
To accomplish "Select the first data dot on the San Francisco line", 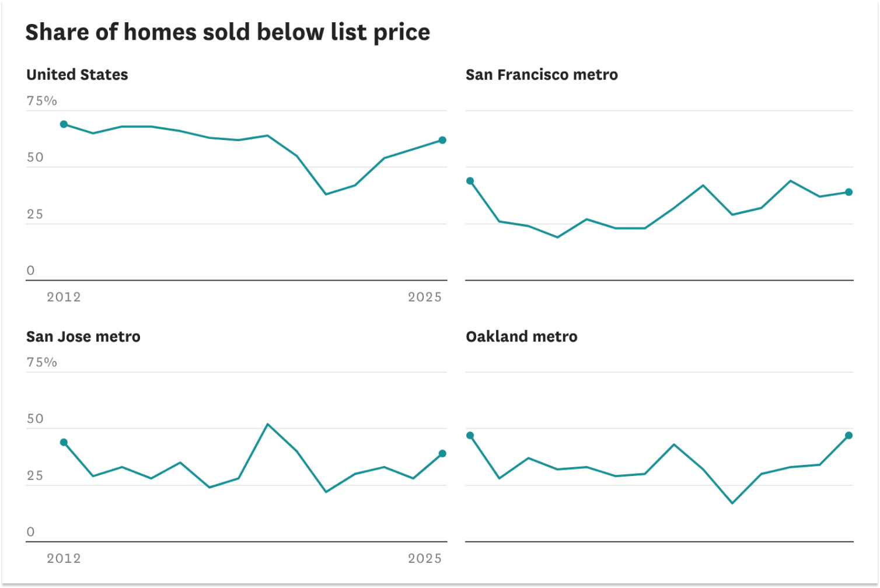I will [470, 181].
